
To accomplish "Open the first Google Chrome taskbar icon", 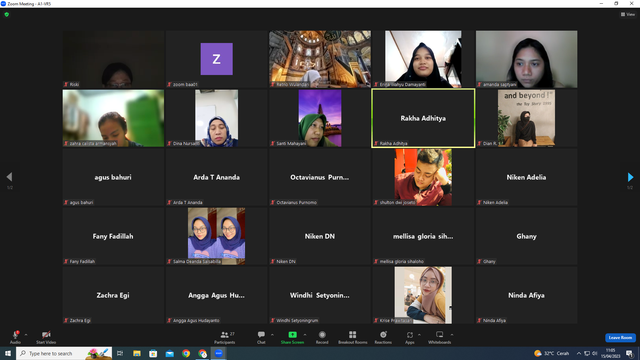I will click(x=186, y=353).
